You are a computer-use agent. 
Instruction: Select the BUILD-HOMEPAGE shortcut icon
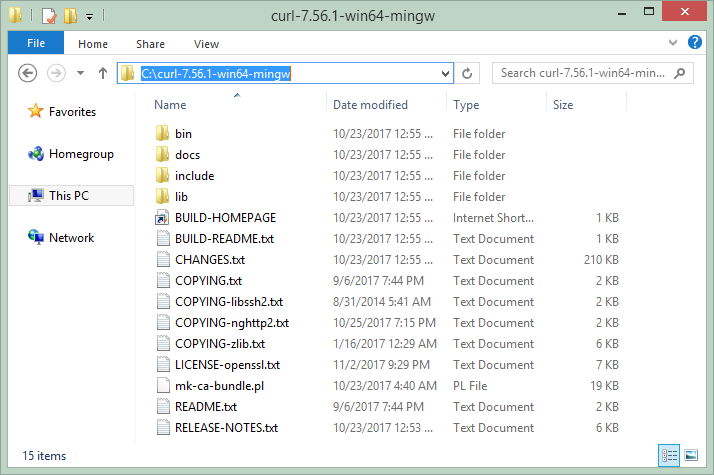pyautogui.click(x=162, y=218)
